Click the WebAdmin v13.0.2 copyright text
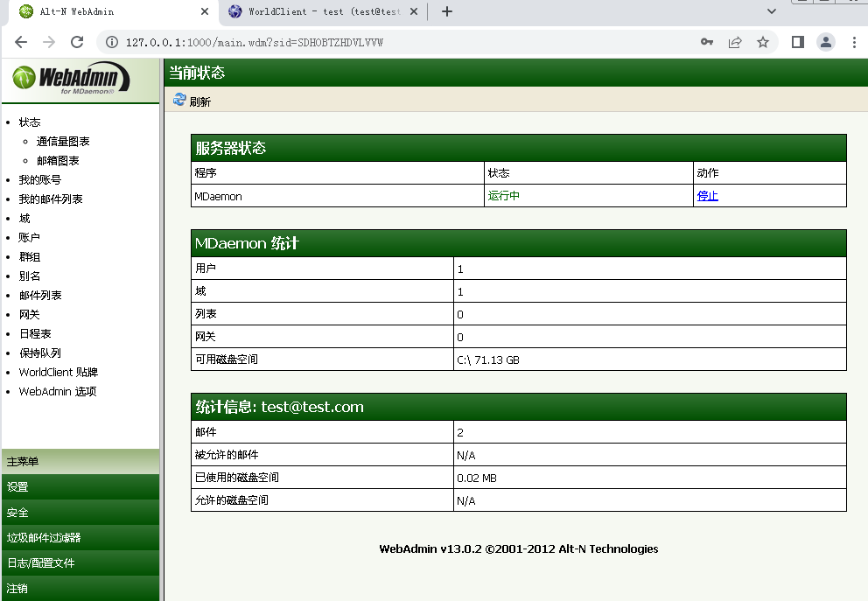Image resolution: width=868 pixels, height=601 pixels. 519,549
